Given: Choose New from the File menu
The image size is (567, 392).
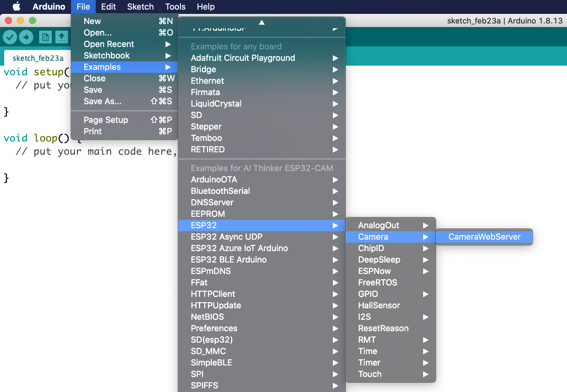Looking at the screenshot, I should tap(125, 21).
